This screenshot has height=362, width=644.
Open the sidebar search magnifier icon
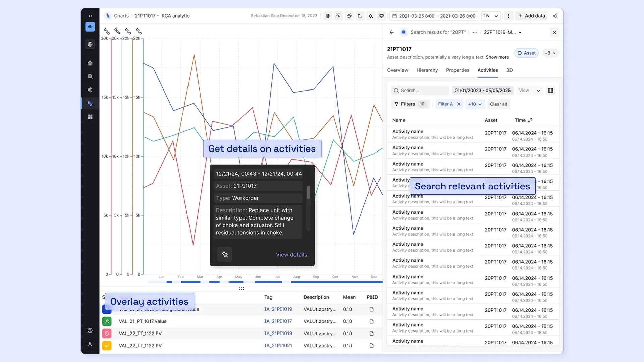click(x=90, y=76)
